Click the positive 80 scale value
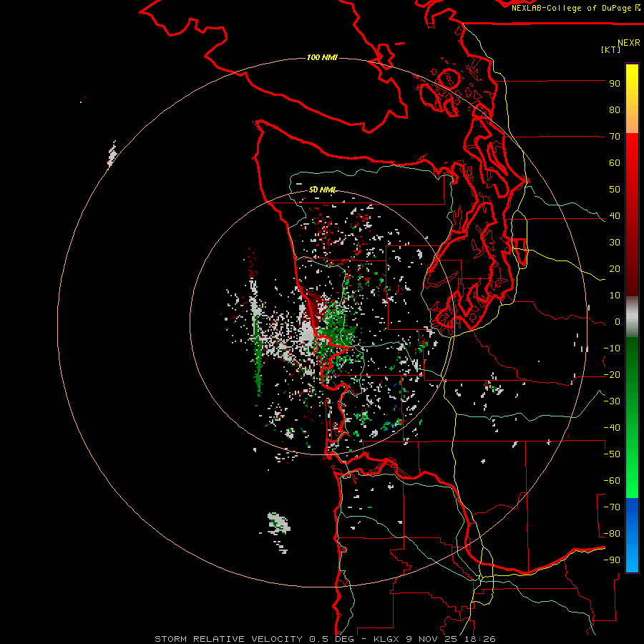The height and width of the screenshot is (644, 644). tap(615, 110)
